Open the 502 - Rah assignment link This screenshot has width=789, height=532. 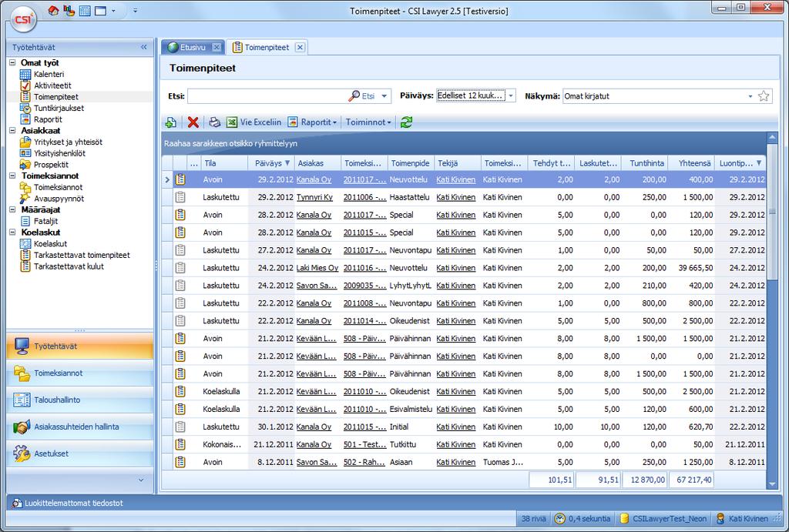tap(364, 462)
